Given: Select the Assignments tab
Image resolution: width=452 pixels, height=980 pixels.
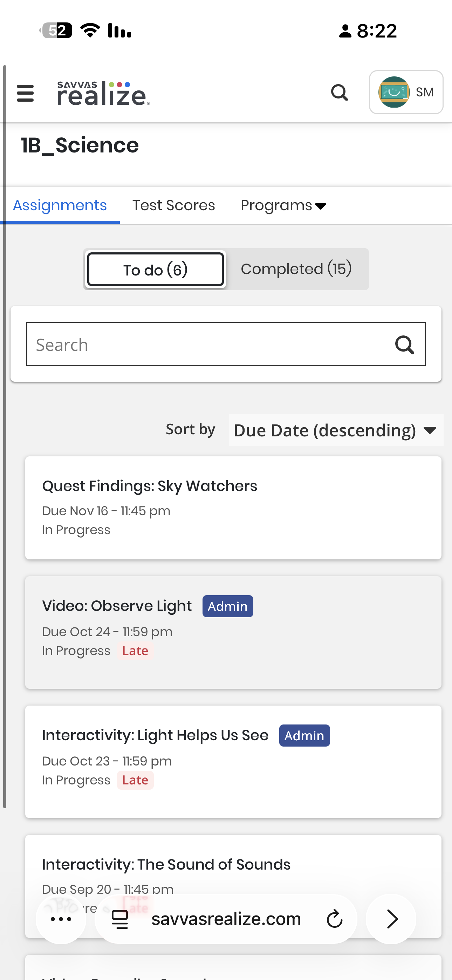Looking at the screenshot, I should coord(60,205).
